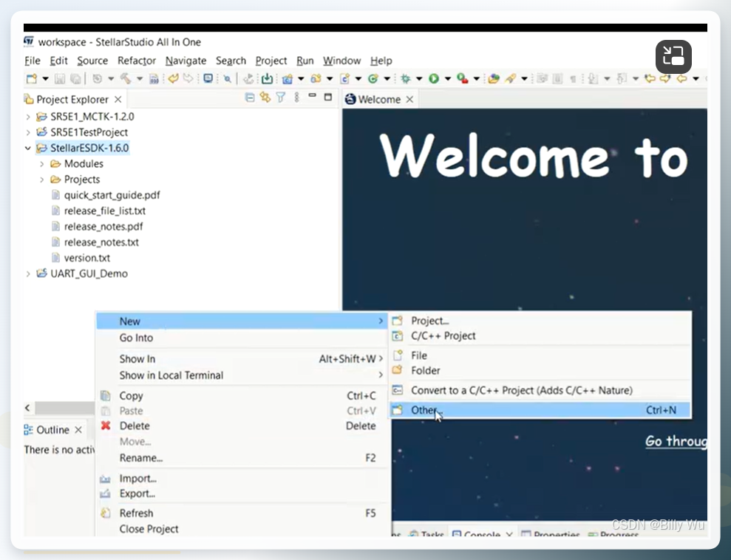Click the green Run play toolbar icon
The image size is (731, 560).
click(x=434, y=79)
